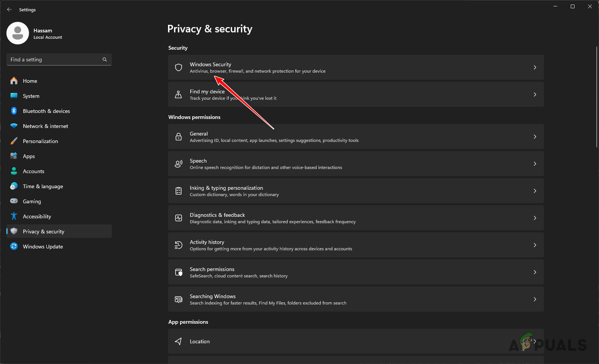Image resolution: width=599 pixels, height=364 pixels.
Task: Open Windows Security settings
Action: [x=356, y=67]
